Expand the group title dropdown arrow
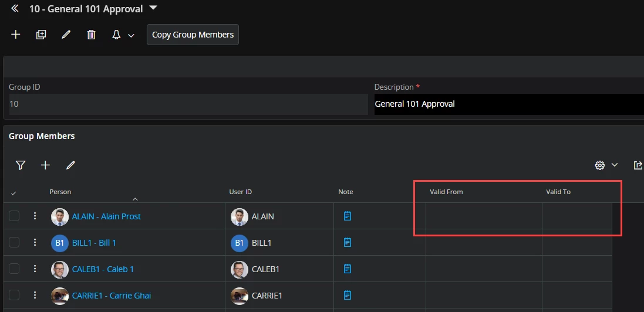The width and height of the screenshot is (644, 312). (153, 8)
